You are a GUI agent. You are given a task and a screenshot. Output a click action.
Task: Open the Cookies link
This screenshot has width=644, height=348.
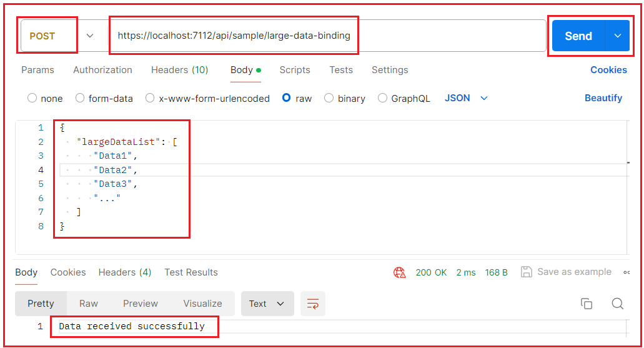(608, 70)
